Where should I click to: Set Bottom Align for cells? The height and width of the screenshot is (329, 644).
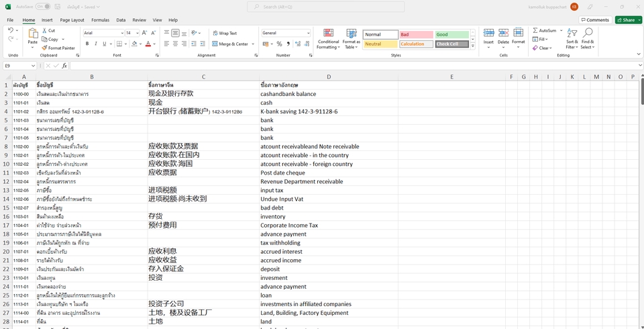(184, 33)
